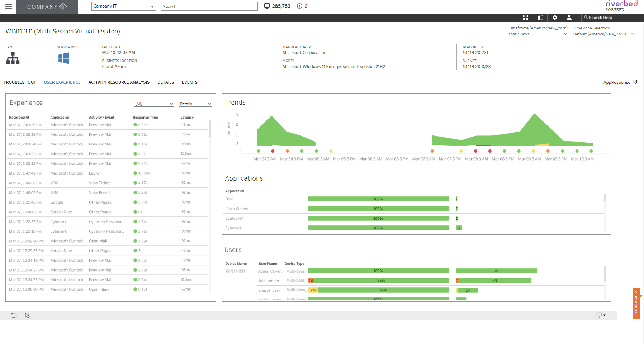The height and width of the screenshot is (344, 644).
Task: View the 2 alerts warning icon
Action: coord(299,6)
